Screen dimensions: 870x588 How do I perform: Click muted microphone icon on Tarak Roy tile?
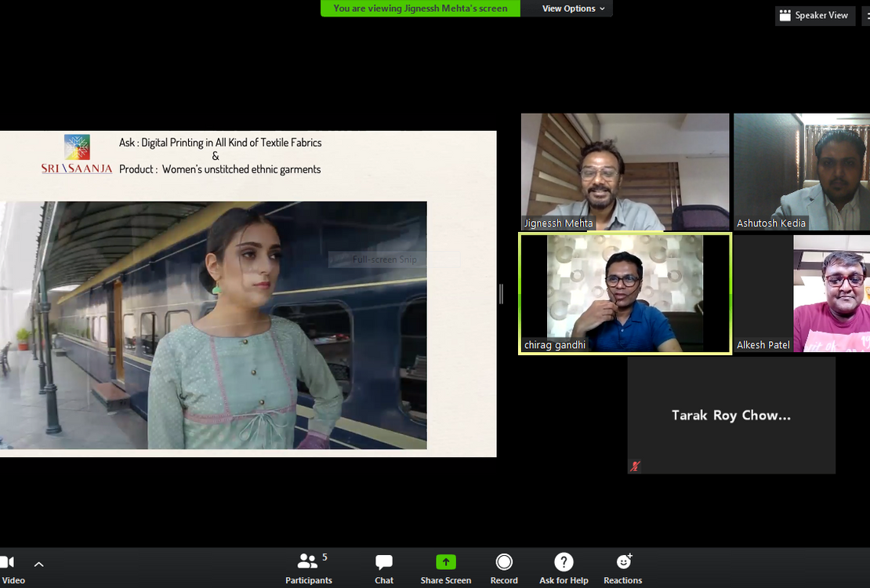(635, 466)
